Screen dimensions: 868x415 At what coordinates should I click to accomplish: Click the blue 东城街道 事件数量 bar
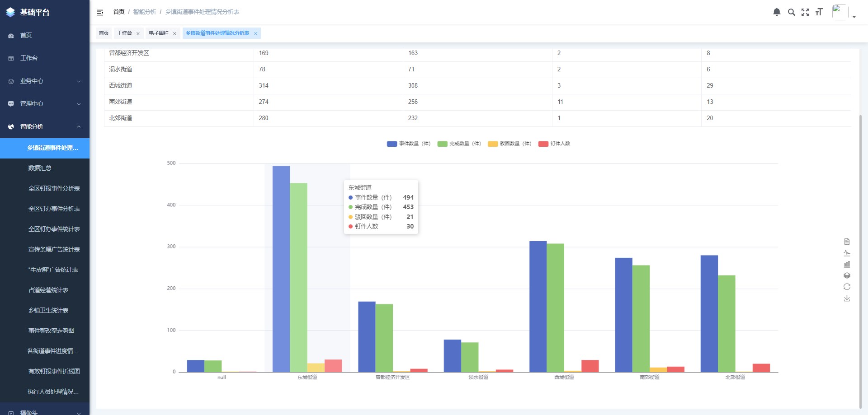coord(281,269)
